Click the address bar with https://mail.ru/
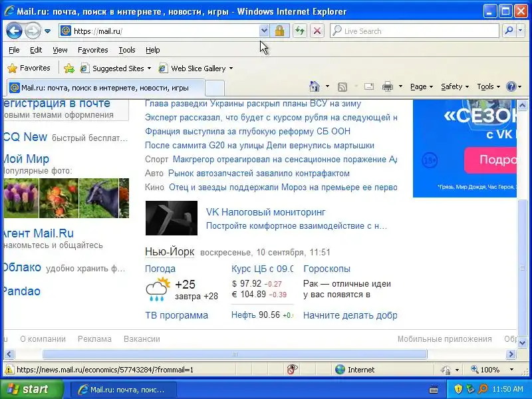 click(x=159, y=31)
